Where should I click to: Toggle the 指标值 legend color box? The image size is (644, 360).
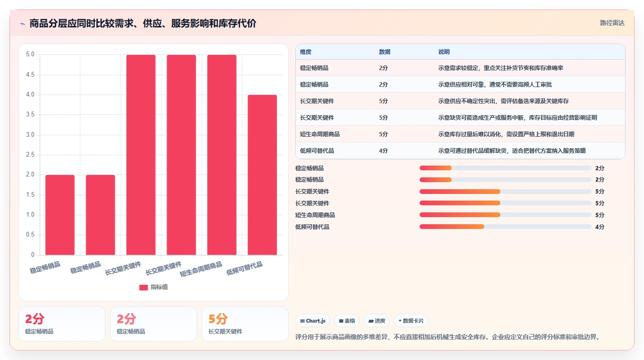143,287
